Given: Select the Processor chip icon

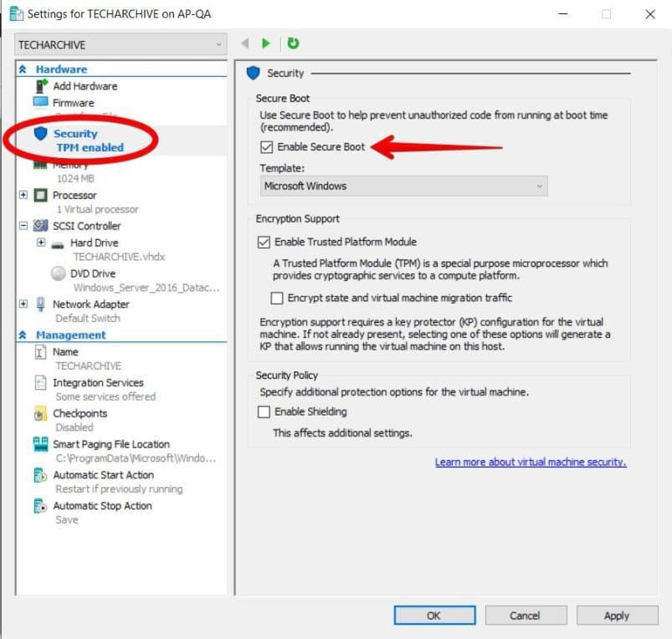Looking at the screenshot, I should (x=40, y=195).
